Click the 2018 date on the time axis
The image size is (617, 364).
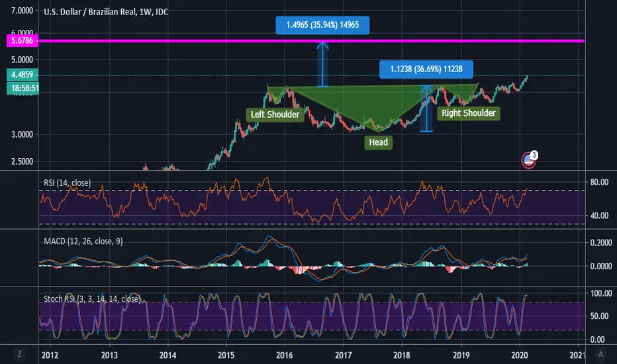401,355
